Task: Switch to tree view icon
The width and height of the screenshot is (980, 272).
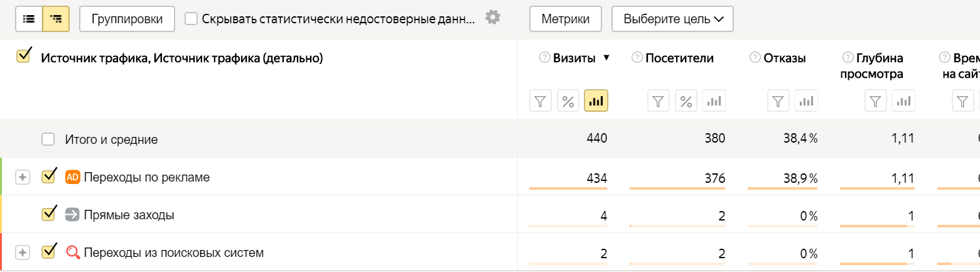Action: [x=56, y=19]
